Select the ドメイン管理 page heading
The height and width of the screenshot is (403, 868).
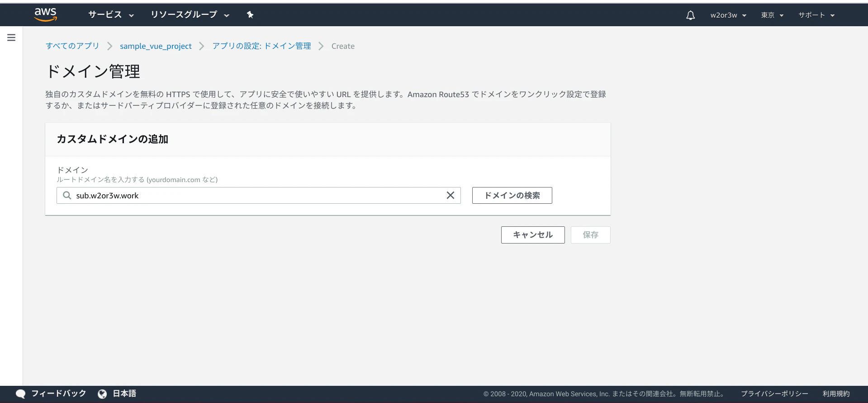[93, 71]
